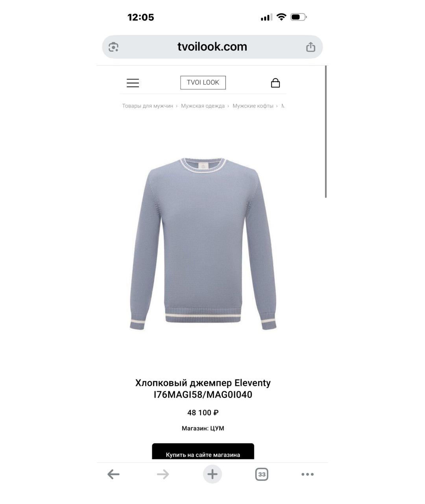The image size is (425, 504).
Task: Click the page scrollbar on the right edge
Action: pyautogui.click(x=326, y=132)
